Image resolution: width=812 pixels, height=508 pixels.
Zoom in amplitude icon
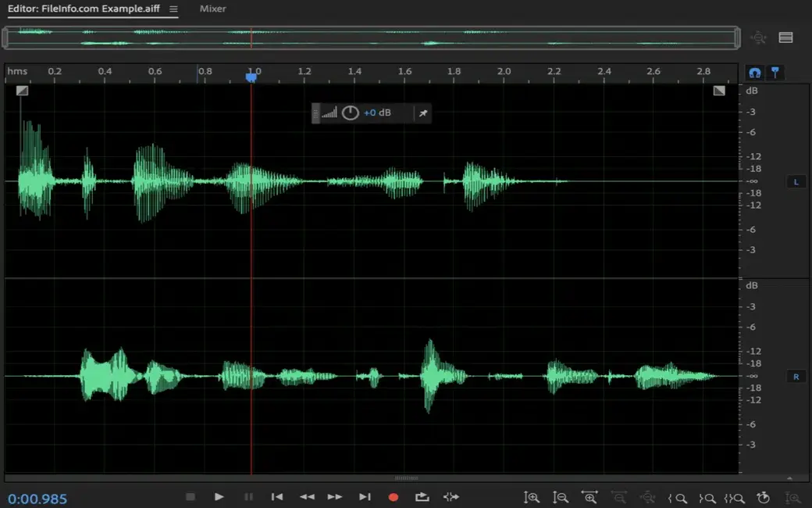[532, 498]
